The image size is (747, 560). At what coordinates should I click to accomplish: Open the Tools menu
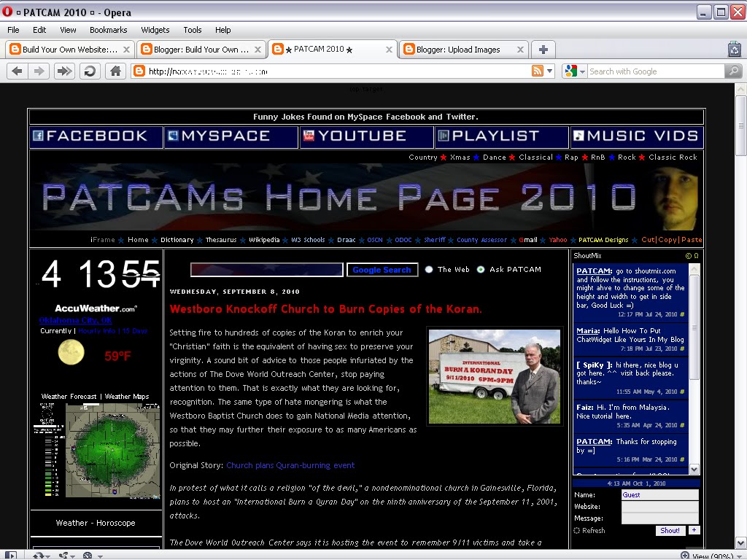(x=193, y=30)
